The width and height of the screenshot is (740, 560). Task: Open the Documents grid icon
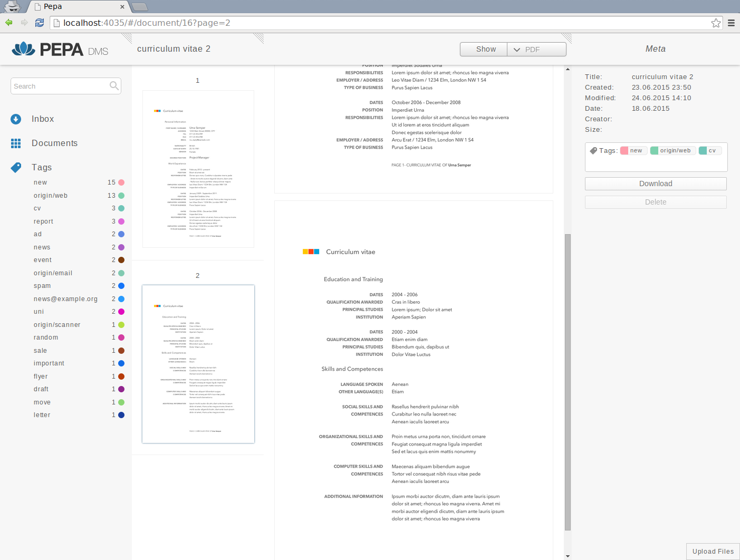tap(16, 143)
